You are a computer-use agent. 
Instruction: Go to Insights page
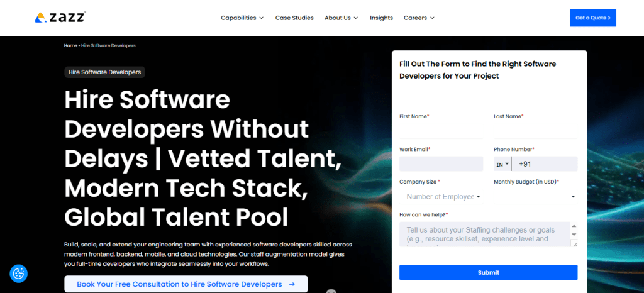(381, 18)
